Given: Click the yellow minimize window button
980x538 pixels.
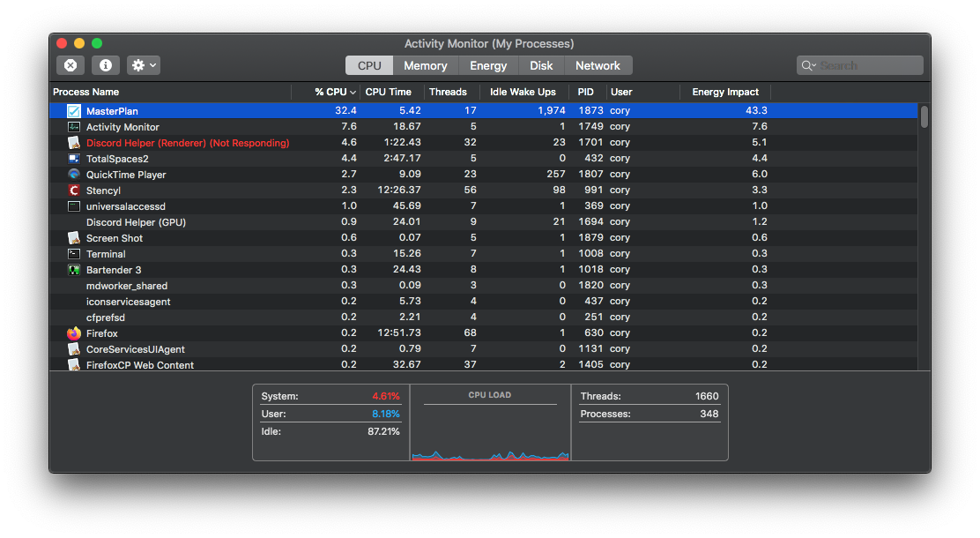Looking at the screenshot, I should pos(79,43).
